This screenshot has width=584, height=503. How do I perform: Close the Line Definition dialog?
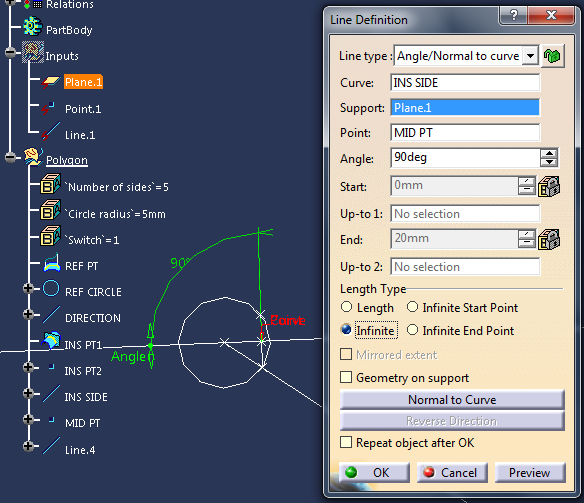point(551,16)
